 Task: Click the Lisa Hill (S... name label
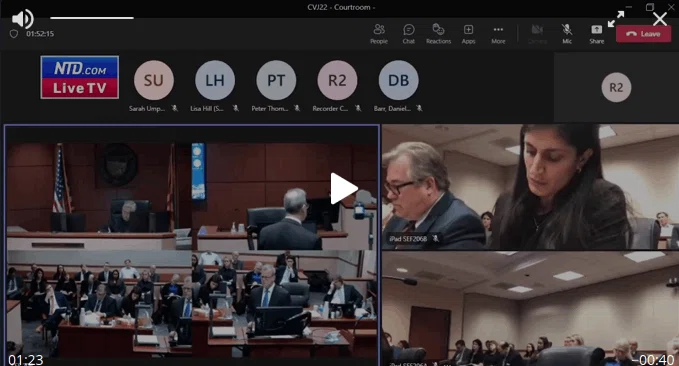pos(207,108)
